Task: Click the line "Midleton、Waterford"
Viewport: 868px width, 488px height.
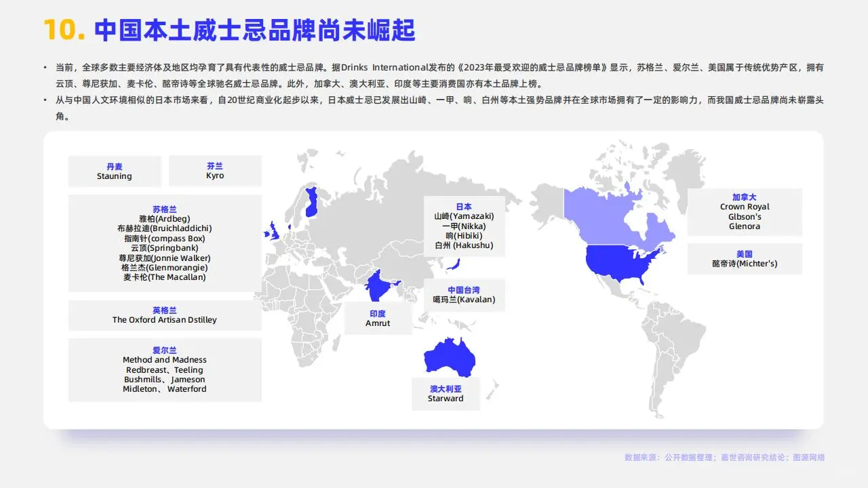Action: tap(164, 389)
